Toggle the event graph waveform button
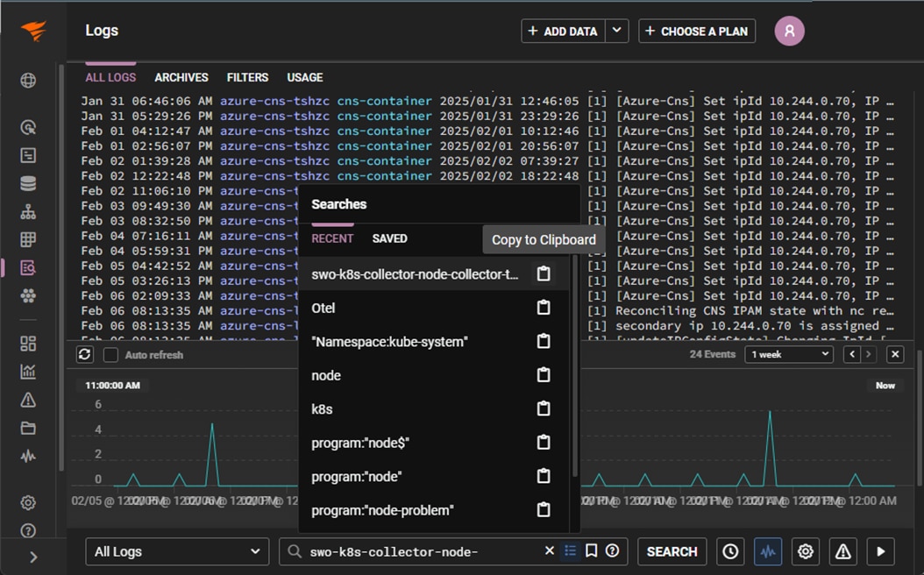The width and height of the screenshot is (924, 575). point(768,551)
